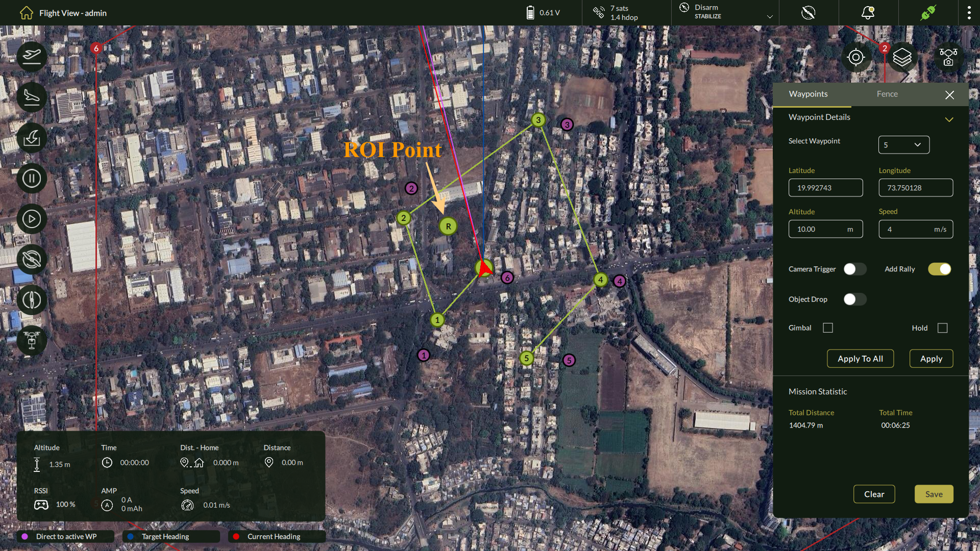This screenshot has width=980, height=551.
Task: Click purple rally point 3 on map
Action: [567, 124]
